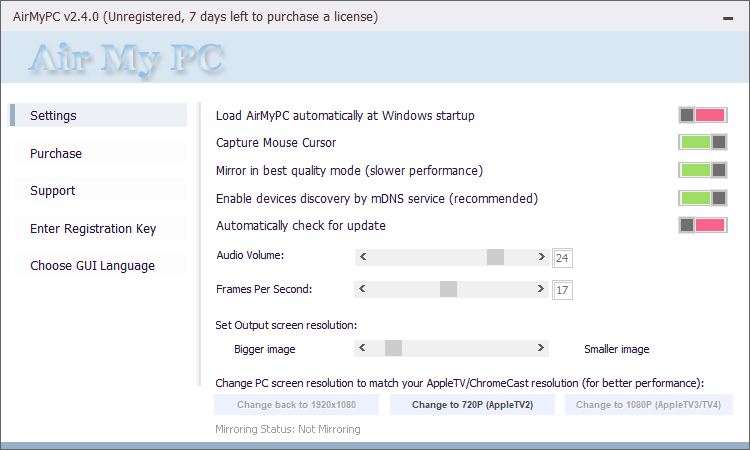This screenshot has width=750, height=450.
Task: Increase Audio Volume with right arrow
Action: click(x=541, y=257)
